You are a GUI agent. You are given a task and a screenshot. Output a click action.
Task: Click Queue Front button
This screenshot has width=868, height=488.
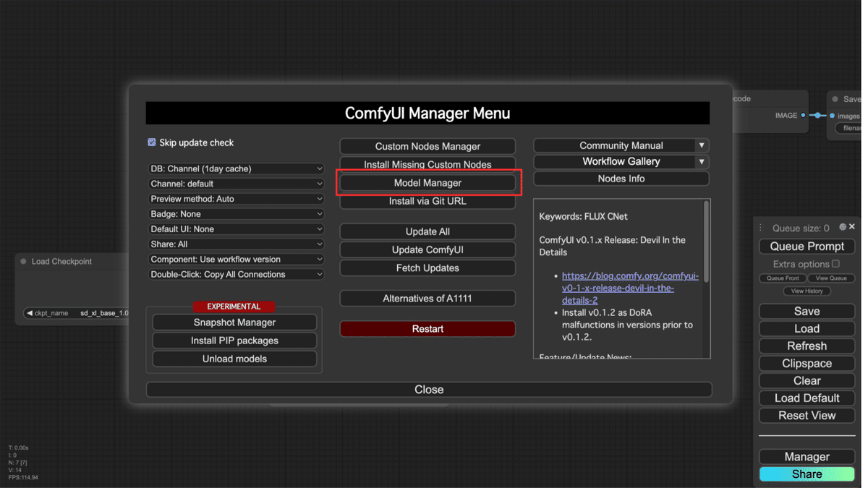783,278
